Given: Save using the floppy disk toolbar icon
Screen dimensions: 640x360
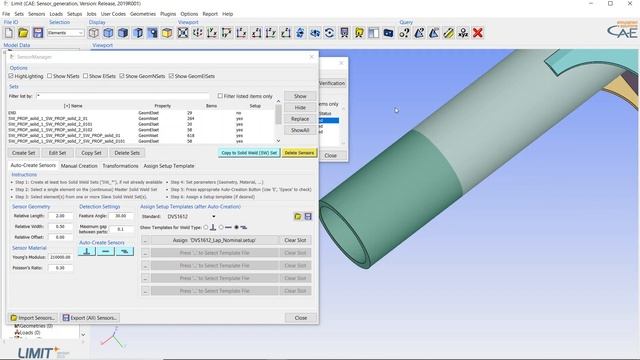Looking at the screenshot, I should click(x=38, y=33).
